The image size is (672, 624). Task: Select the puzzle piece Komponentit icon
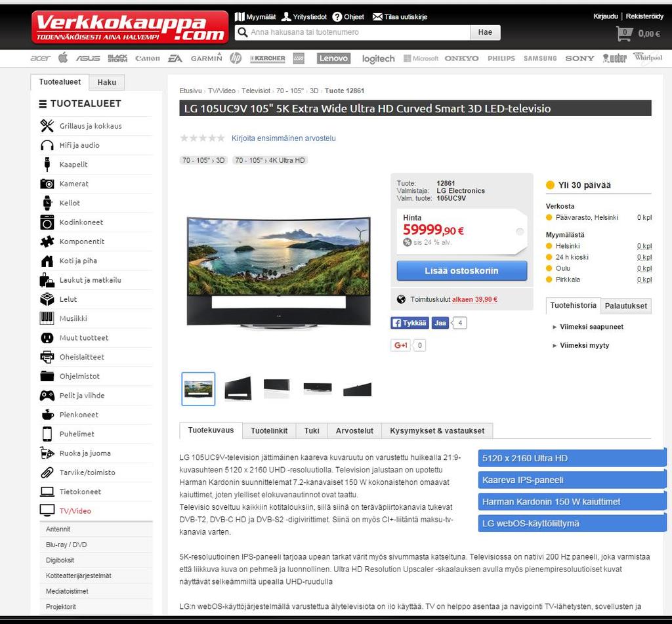point(47,241)
